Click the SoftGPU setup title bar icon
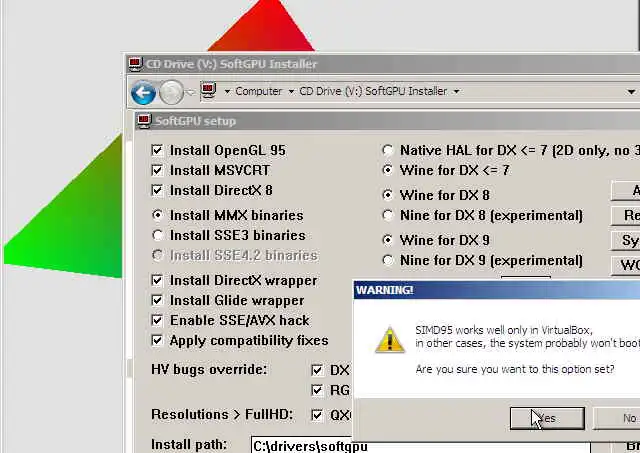The image size is (640, 453). (144, 121)
